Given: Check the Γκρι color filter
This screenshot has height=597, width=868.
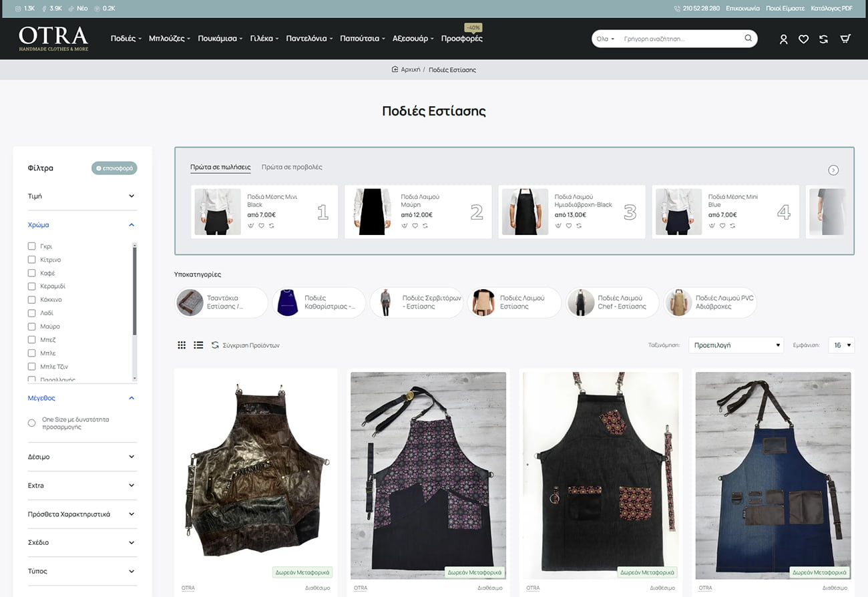Looking at the screenshot, I should tap(31, 246).
